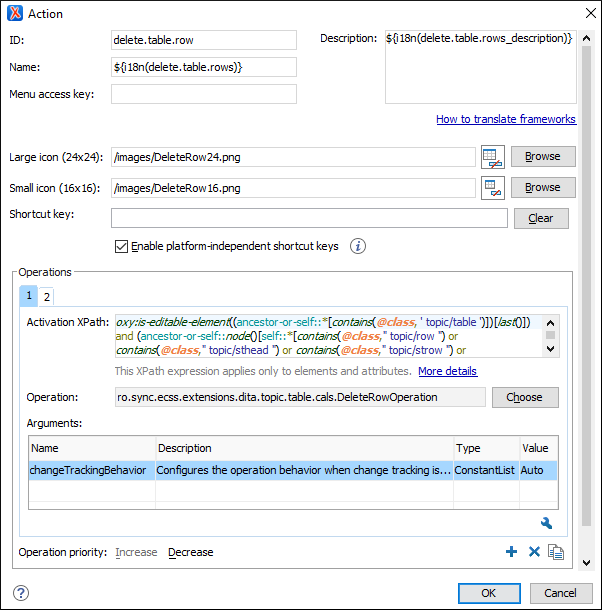The image size is (602, 610).
Task: Open How to translate frameworks link
Action: [x=505, y=119]
